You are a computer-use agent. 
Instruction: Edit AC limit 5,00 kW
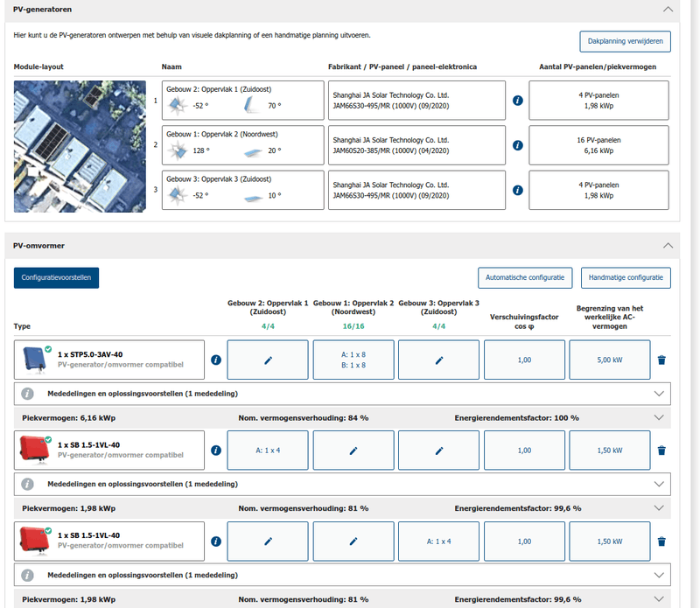tap(610, 360)
